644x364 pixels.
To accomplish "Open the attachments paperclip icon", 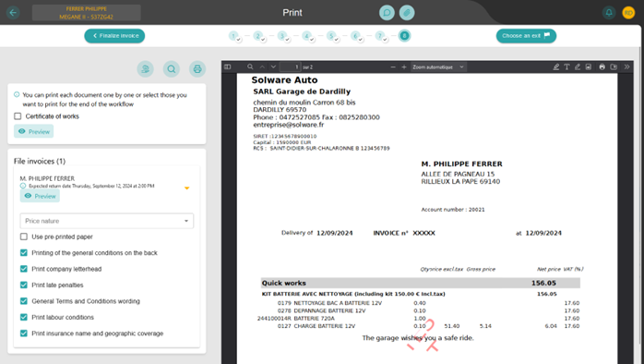I will point(407,13).
